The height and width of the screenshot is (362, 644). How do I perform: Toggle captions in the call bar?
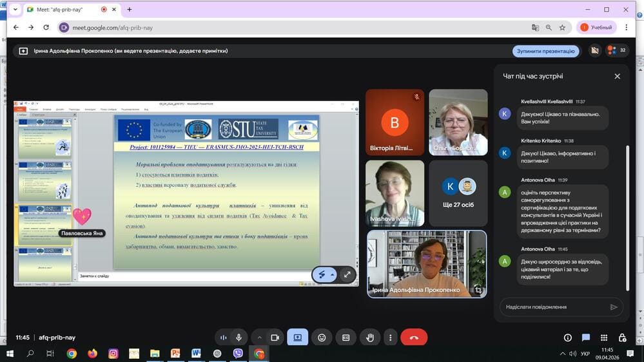pyautogui.click(x=346, y=338)
